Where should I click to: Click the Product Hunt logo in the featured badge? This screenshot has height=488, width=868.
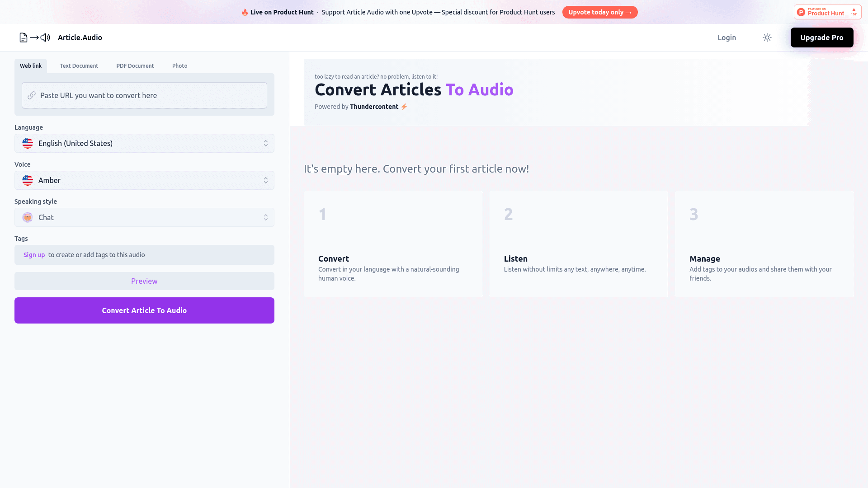coord(801,11)
